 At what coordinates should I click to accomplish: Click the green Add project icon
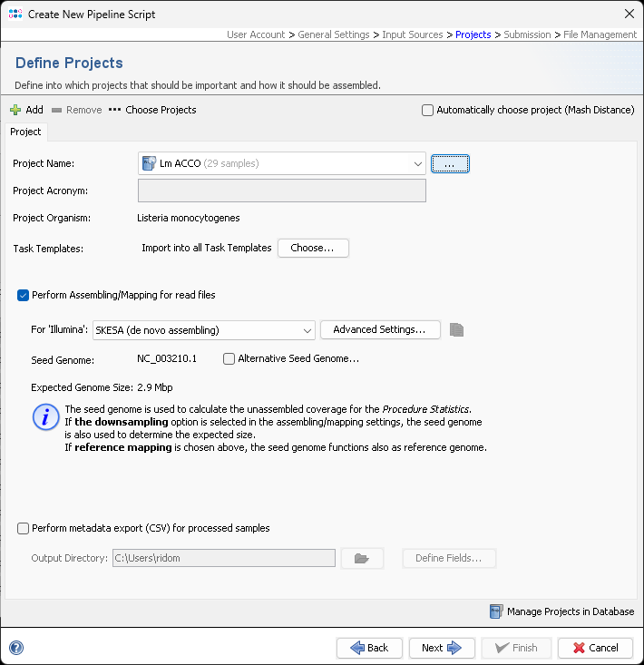[15, 110]
